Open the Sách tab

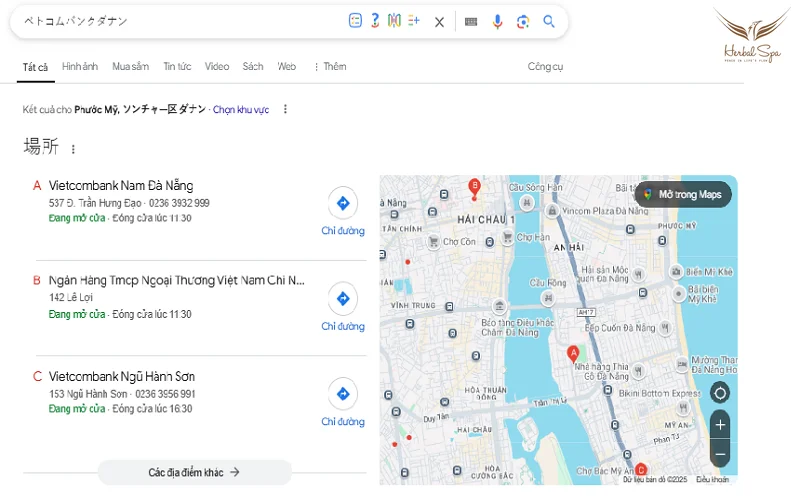tap(253, 66)
